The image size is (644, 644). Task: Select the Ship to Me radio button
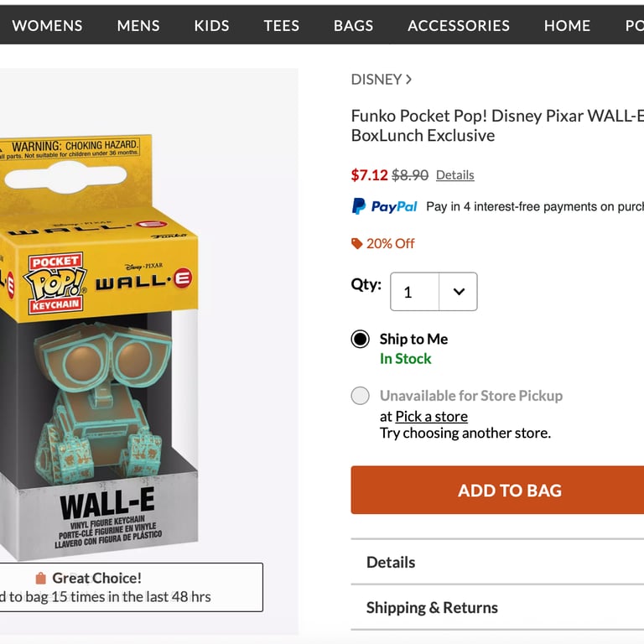[x=361, y=339]
